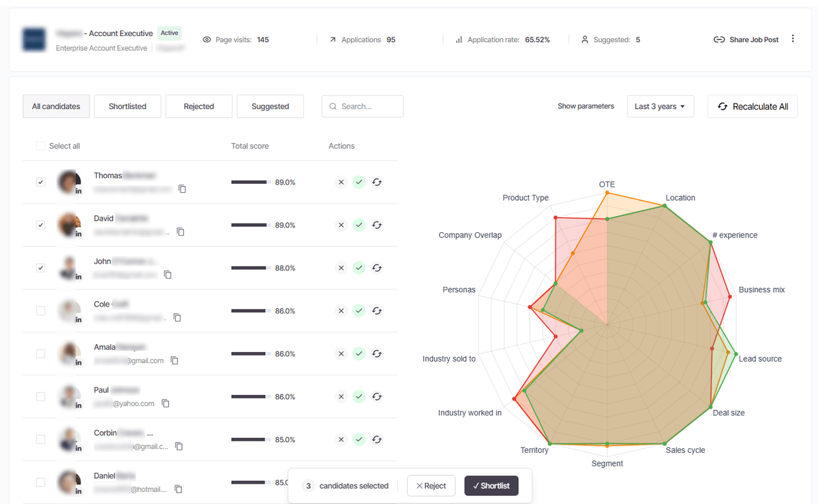This screenshot has height=504, width=818.
Task: Click Thomas's total score bar
Action: point(249,183)
